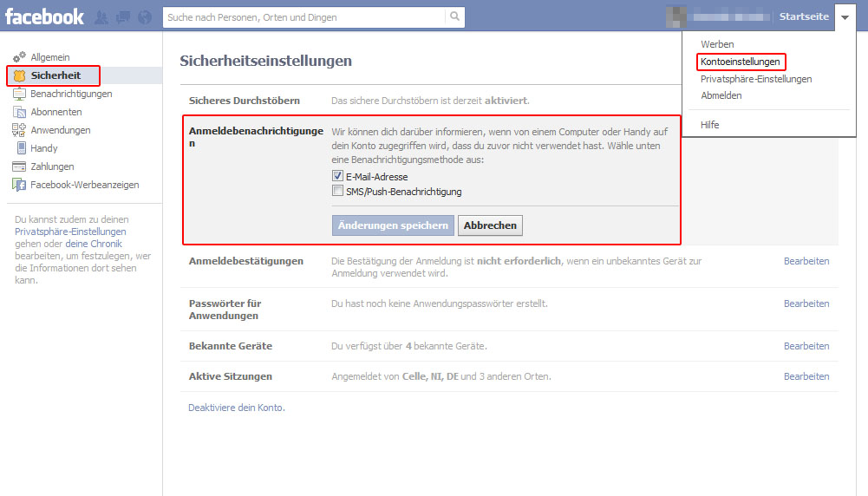Click the facebook logo
868x496 pixels.
click(x=44, y=16)
